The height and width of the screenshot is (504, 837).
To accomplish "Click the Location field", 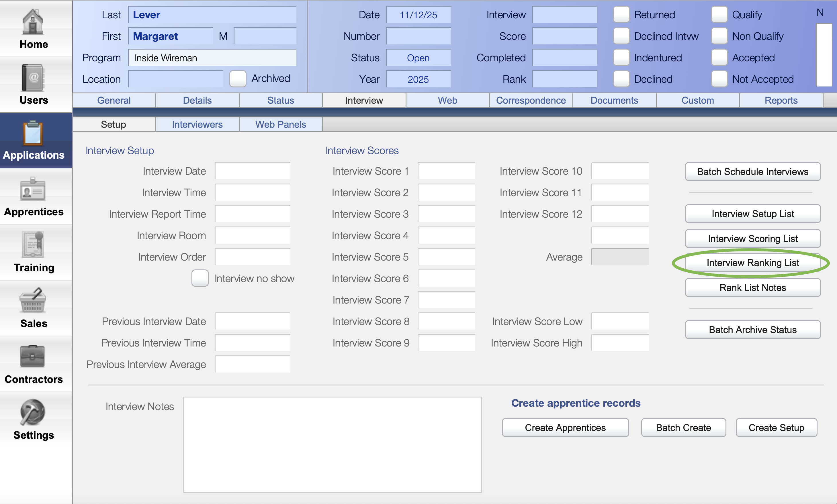I will (176, 79).
